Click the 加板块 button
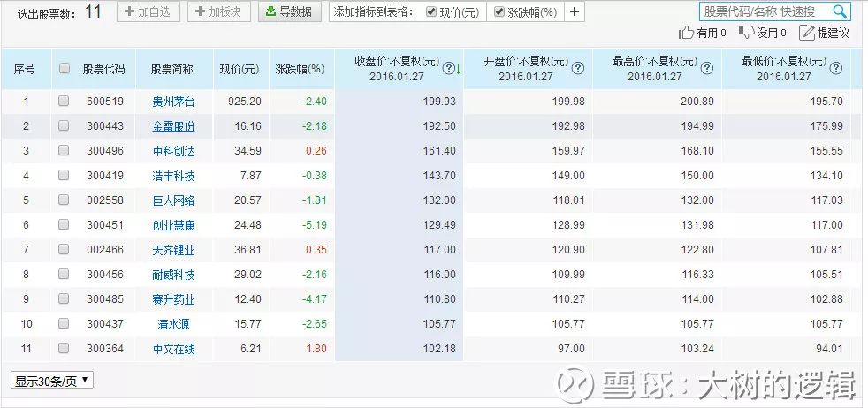 click(219, 11)
